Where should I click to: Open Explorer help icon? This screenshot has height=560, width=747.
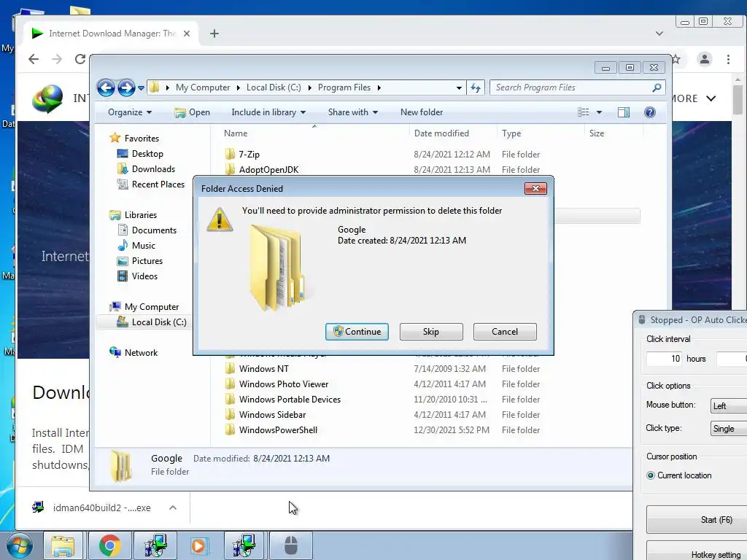coord(649,112)
